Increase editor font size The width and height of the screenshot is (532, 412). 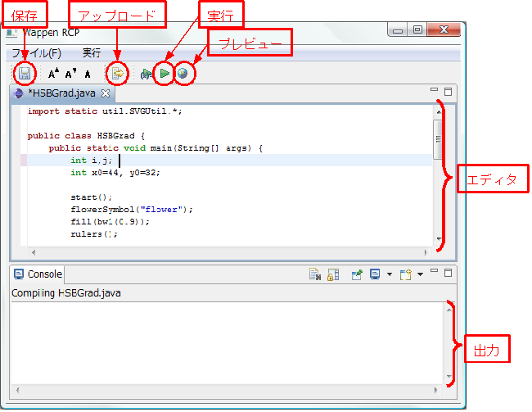(x=53, y=74)
